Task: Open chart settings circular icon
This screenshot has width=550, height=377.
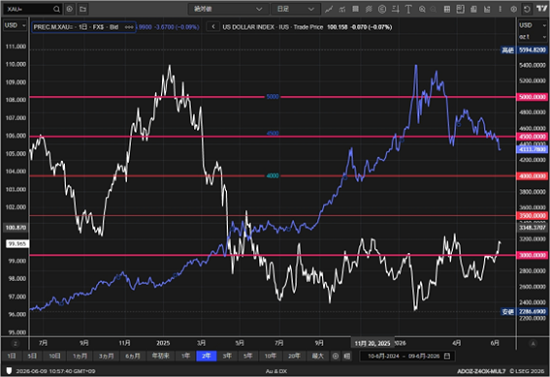Action: (514, 9)
